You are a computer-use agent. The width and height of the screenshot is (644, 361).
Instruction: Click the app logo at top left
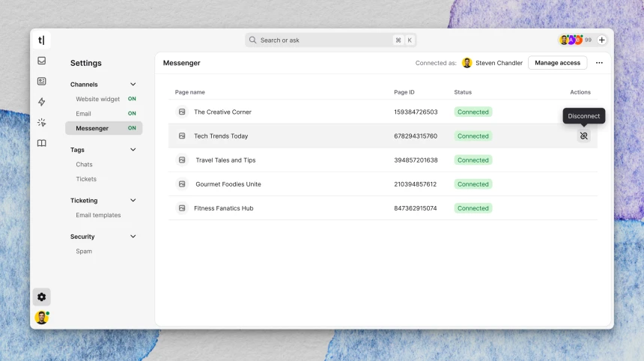click(41, 40)
